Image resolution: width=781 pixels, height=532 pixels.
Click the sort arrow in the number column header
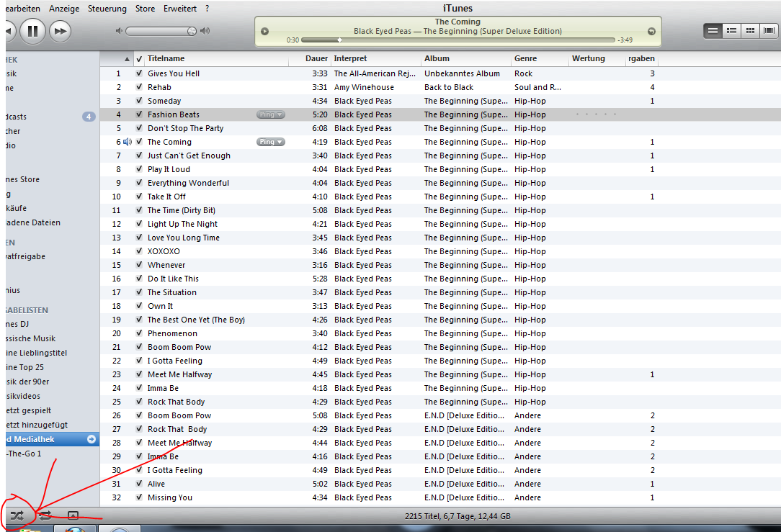coord(127,59)
